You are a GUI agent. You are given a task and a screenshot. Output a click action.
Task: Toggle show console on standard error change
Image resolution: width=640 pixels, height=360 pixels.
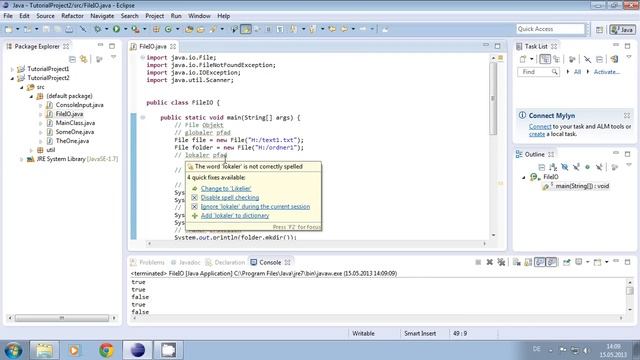tap(551, 262)
